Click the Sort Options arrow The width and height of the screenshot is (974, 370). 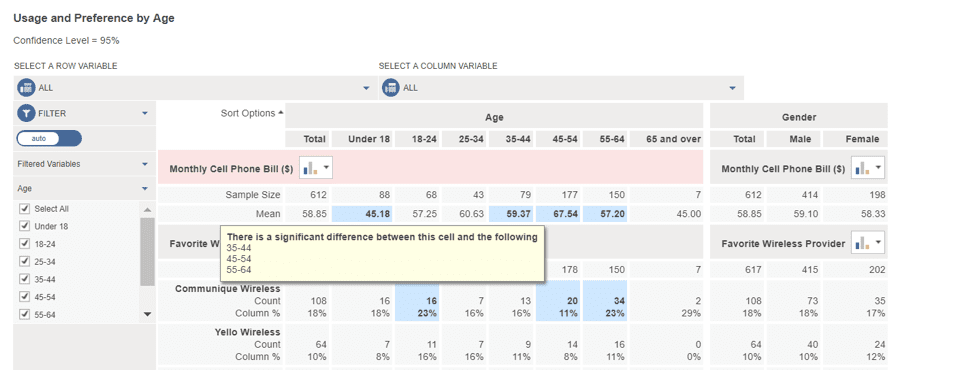point(280,113)
